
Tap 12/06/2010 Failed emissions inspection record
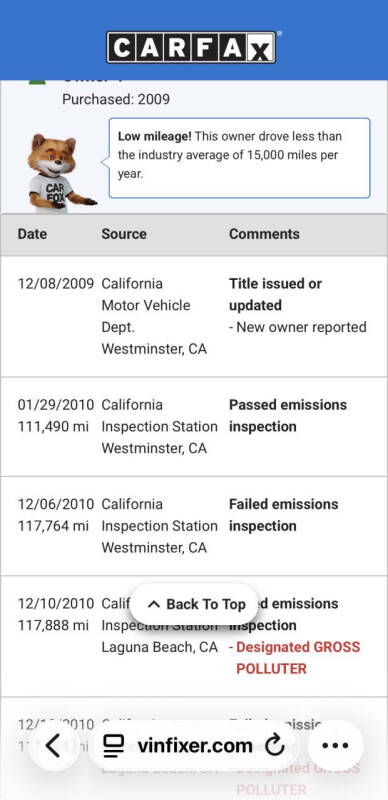(194, 526)
